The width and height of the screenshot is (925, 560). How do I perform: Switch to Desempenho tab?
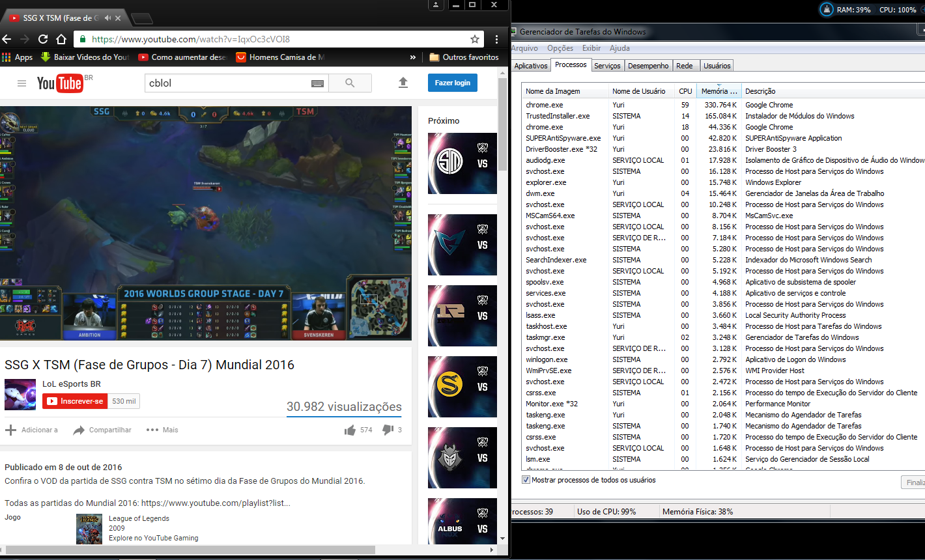tap(648, 66)
